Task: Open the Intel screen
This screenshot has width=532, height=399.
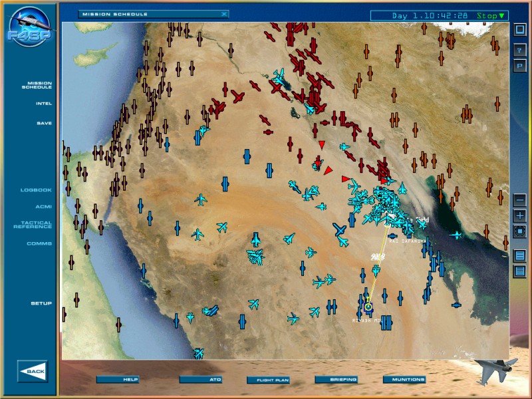Action: point(44,104)
